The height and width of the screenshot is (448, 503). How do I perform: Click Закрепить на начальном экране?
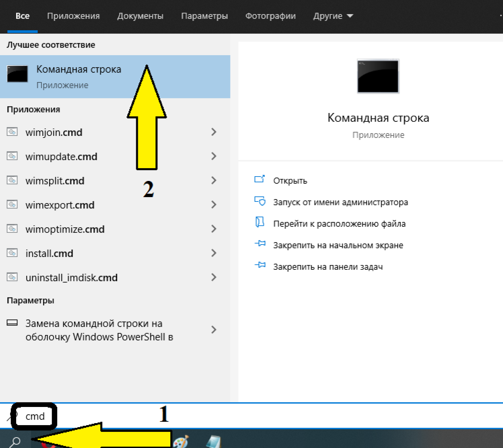[x=338, y=245]
